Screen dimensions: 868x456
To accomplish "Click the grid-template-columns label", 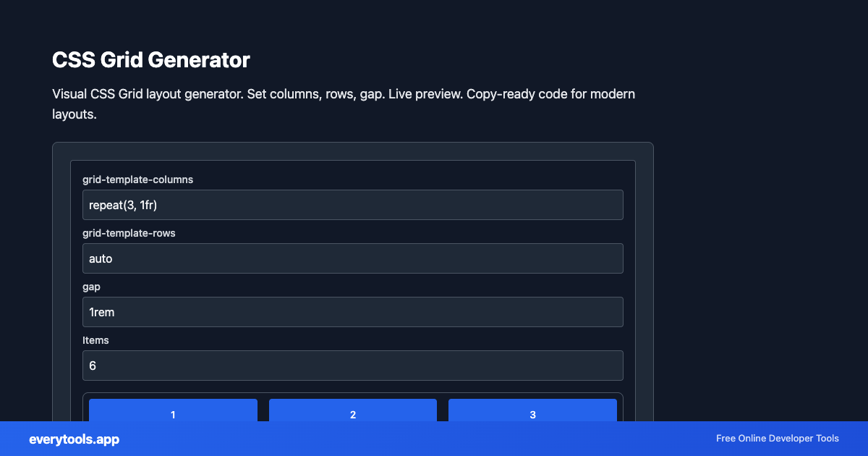I will click(x=137, y=180).
